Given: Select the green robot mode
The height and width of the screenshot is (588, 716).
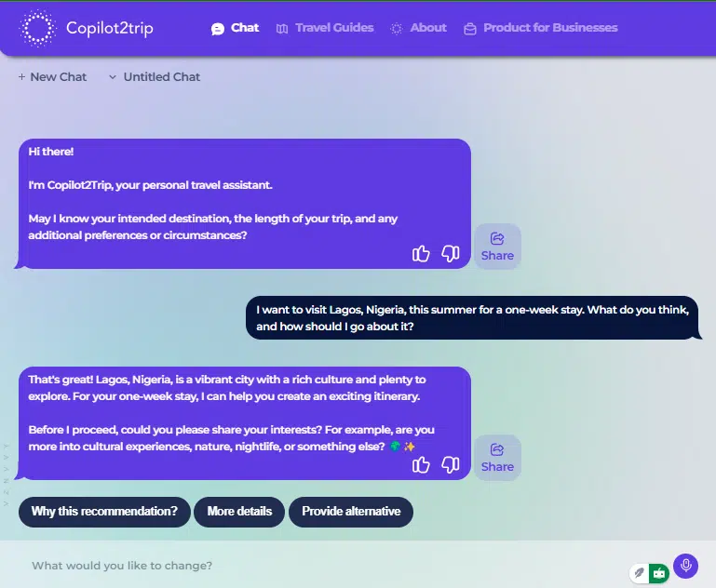Looking at the screenshot, I should [659, 573].
